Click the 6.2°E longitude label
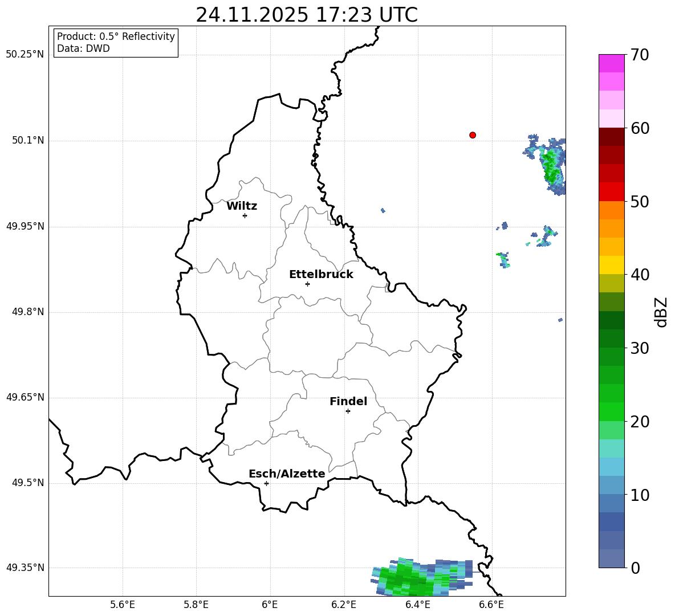This screenshot has width=675, height=616. pyautogui.click(x=344, y=605)
